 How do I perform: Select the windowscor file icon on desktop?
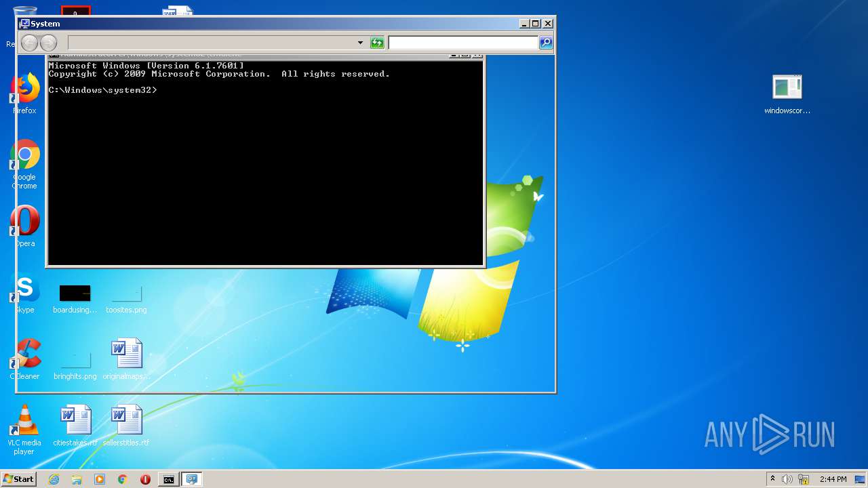(787, 94)
